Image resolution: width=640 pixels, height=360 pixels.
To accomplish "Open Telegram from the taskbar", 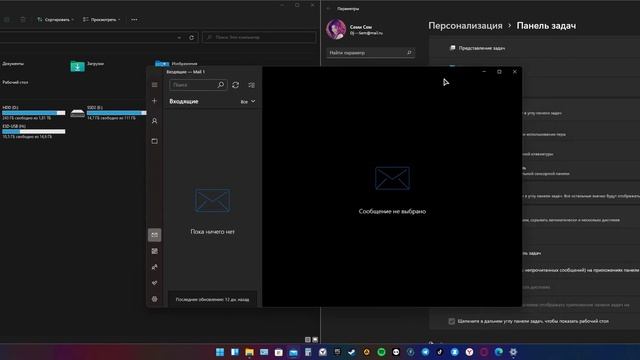I will 425,352.
